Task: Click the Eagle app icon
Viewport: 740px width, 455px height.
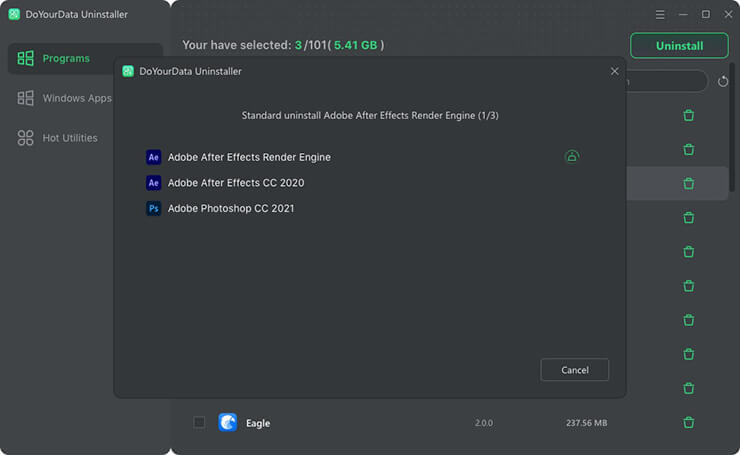Action: 228,422
